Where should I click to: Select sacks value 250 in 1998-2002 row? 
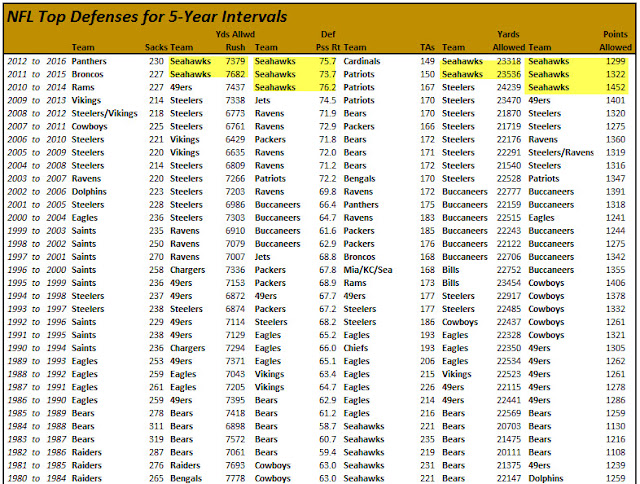coord(156,244)
